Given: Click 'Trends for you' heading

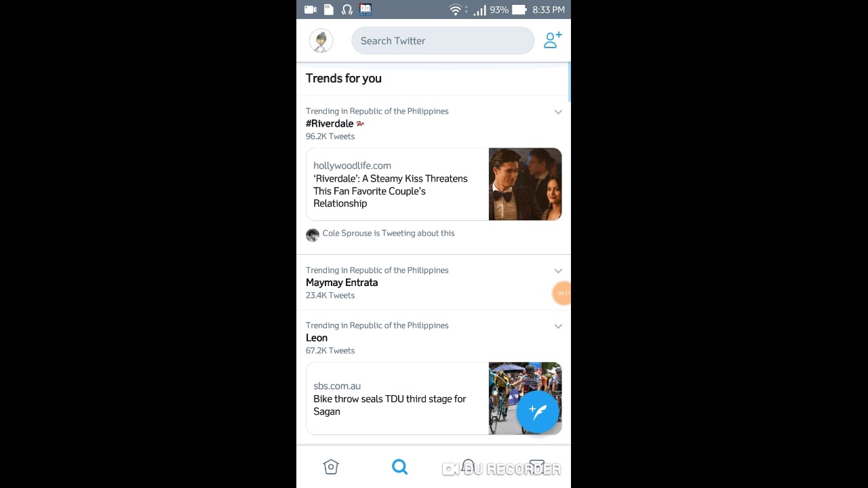Looking at the screenshot, I should pyautogui.click(x=344, y=79).
